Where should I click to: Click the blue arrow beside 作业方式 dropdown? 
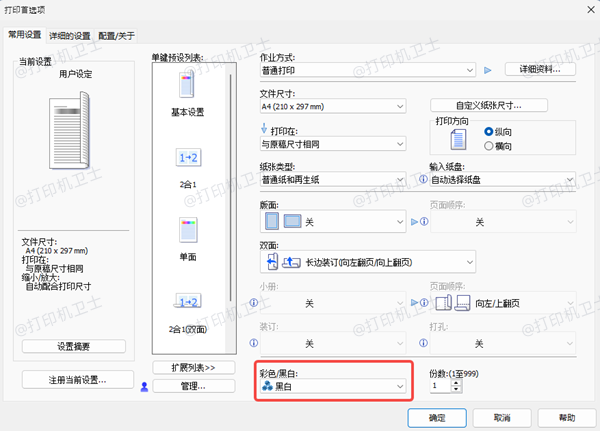[488, 71]
